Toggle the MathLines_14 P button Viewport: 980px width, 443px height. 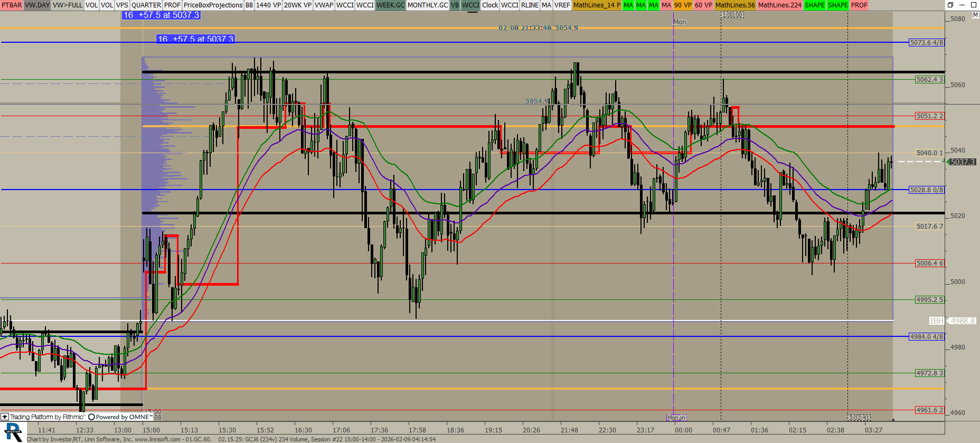pyautogui.click(x=597, y=5)
